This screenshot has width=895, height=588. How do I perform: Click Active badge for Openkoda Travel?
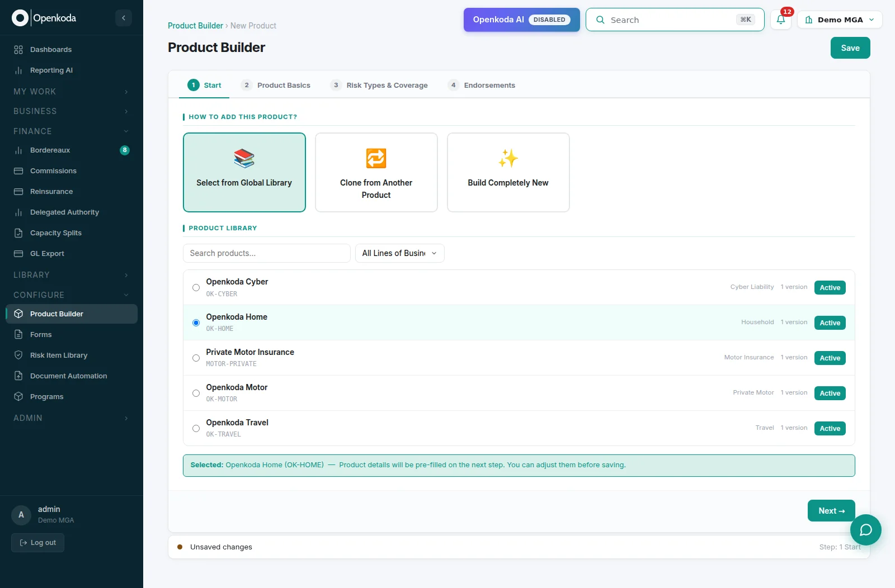(x=830, y=429)
